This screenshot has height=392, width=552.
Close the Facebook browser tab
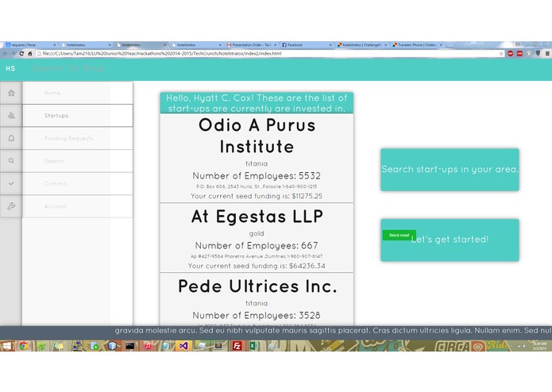coord(330,45)
